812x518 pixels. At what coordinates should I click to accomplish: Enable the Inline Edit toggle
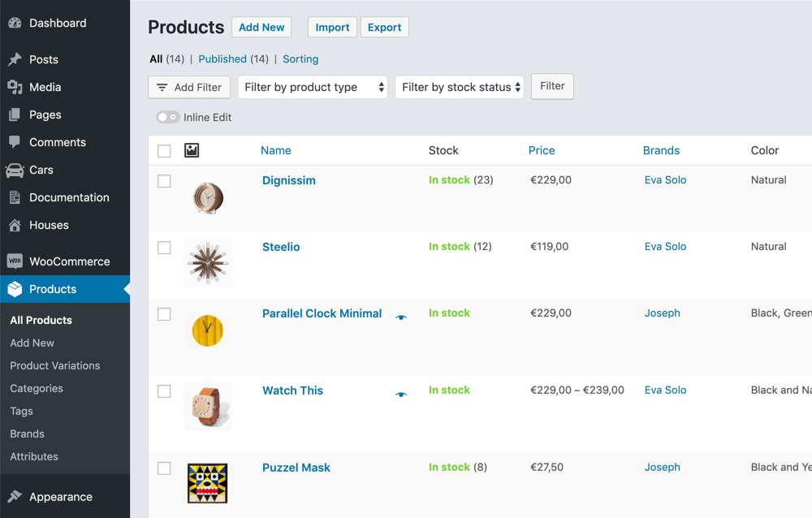click(168, 118)
